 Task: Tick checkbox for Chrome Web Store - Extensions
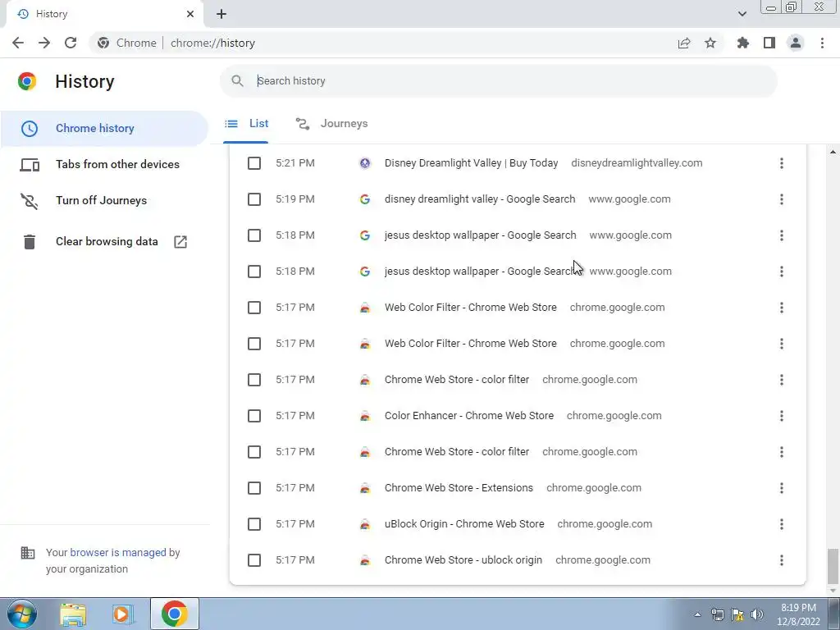[254, 488]
